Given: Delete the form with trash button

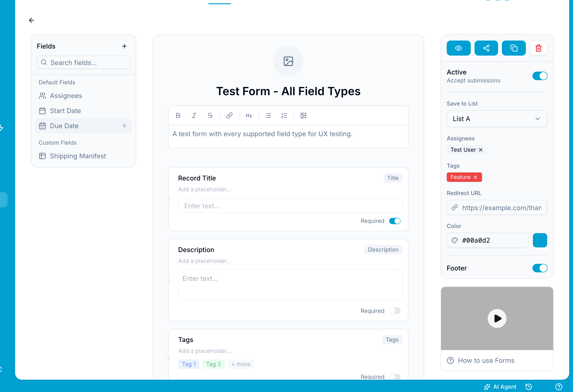Looking at the screenshot, I should click(x=538, y=48).
